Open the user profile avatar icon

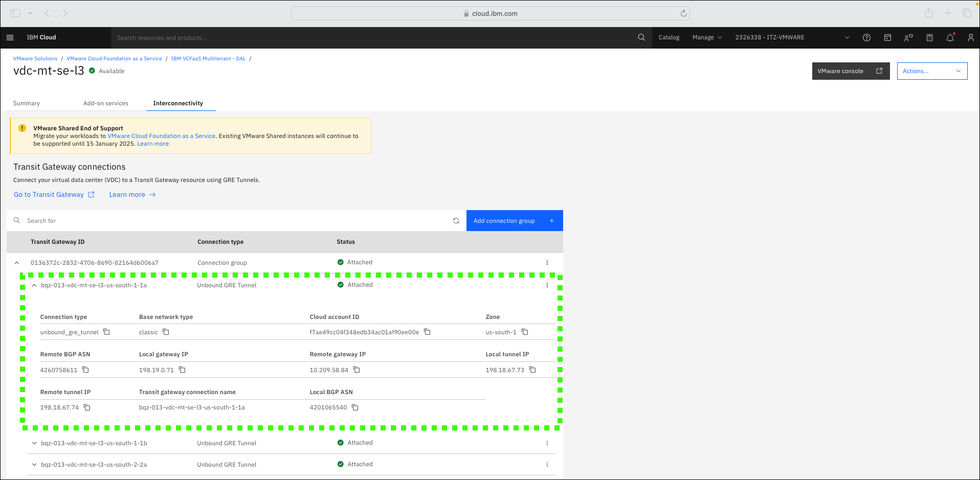[970, 37]
